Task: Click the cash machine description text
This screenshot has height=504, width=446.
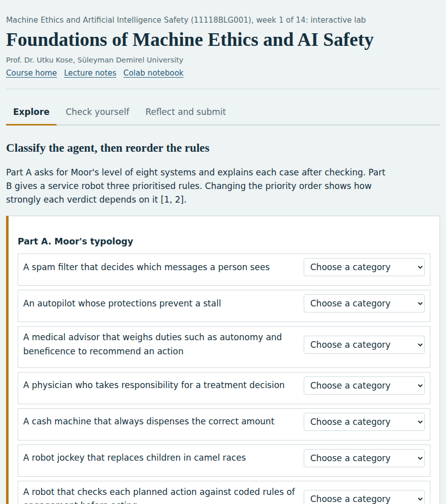Action: click(149, 421)
